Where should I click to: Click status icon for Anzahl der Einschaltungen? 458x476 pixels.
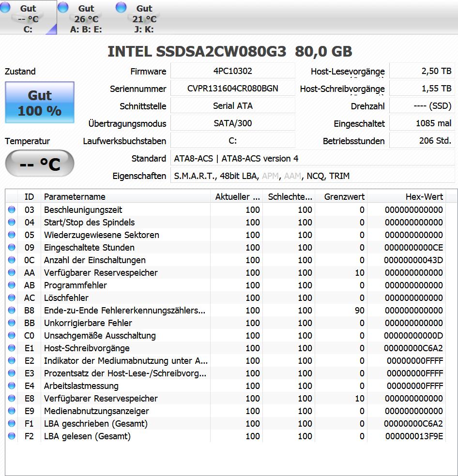coord(12,260)
